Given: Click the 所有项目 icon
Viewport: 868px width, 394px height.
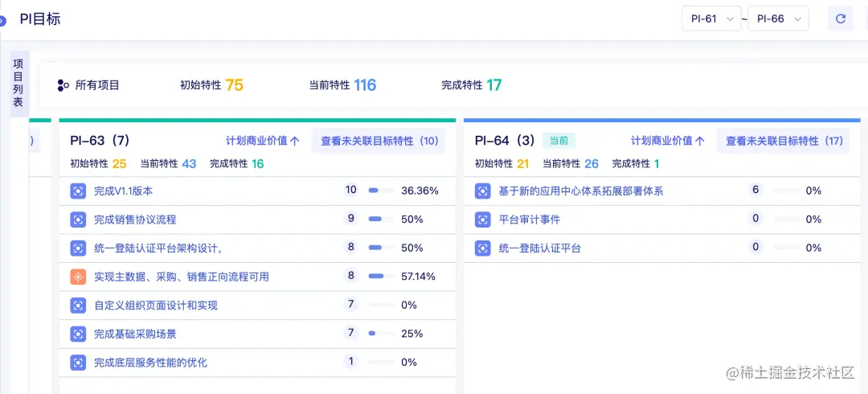Looking at the screenshot, I should pos(63,85).
